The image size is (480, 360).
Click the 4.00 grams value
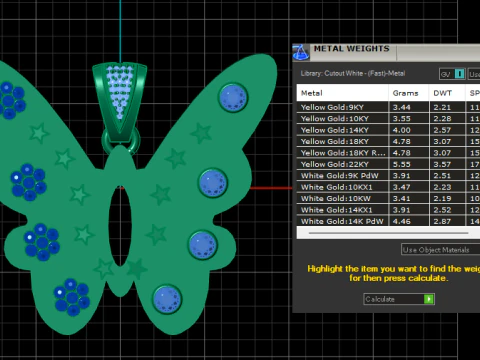(x=401, y=130)
